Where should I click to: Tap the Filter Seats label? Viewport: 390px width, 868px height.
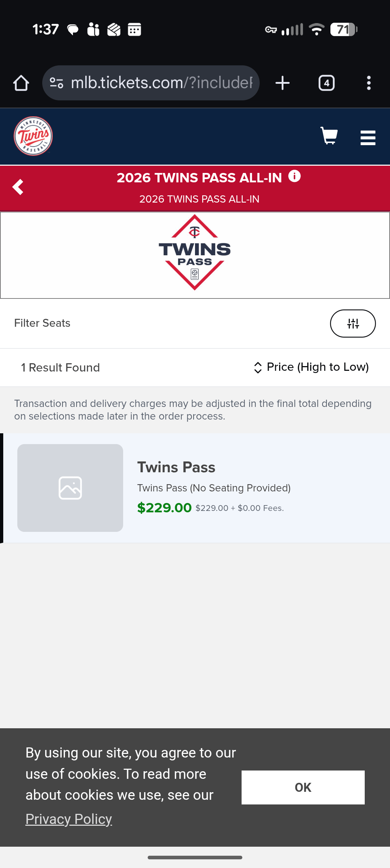click(x=42, y=323)
